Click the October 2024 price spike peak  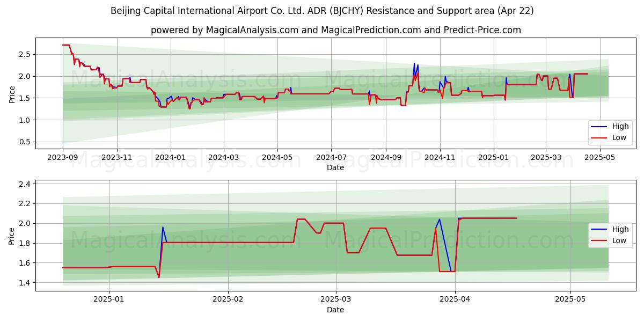pyautogui.click(x=414, y=63)
